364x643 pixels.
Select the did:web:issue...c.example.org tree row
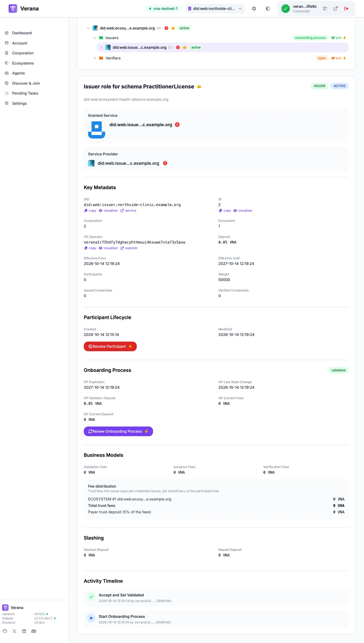click(222, 48)
